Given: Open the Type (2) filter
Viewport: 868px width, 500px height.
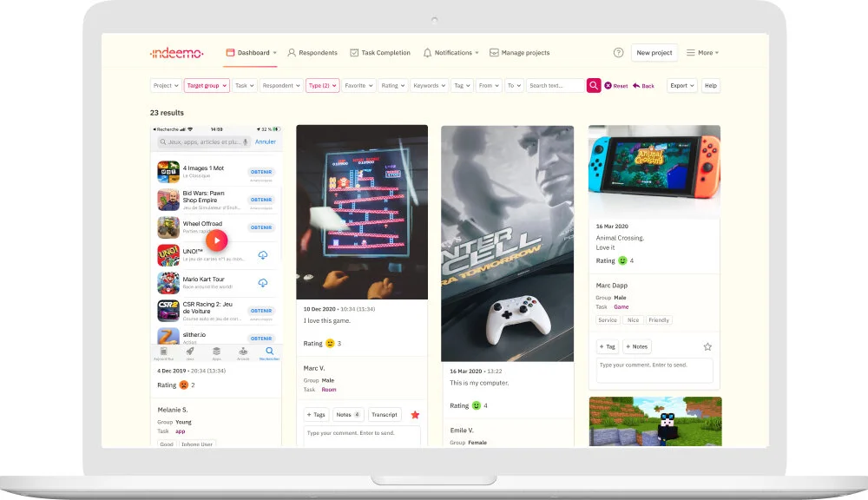Looking at the screenshot, I should click(322, 85).
